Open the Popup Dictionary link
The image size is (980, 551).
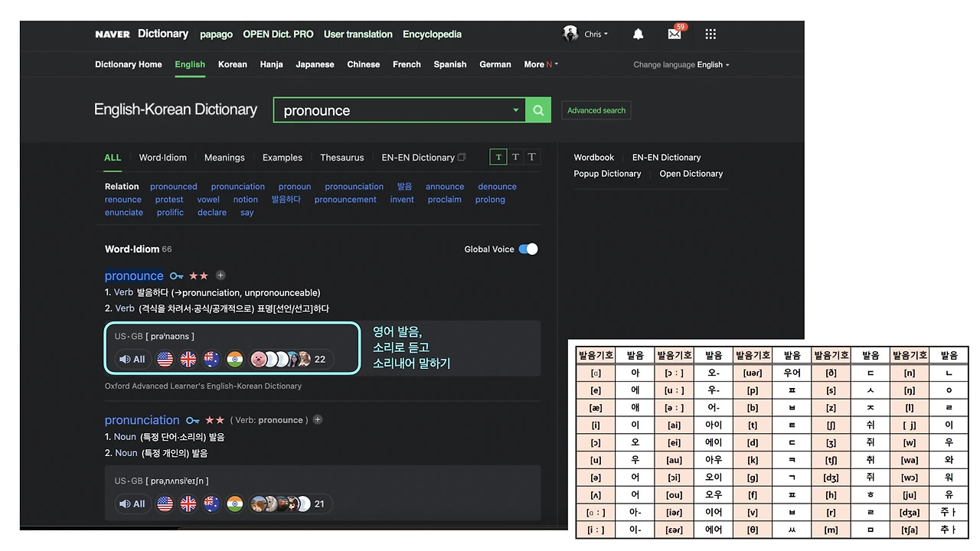608,174
